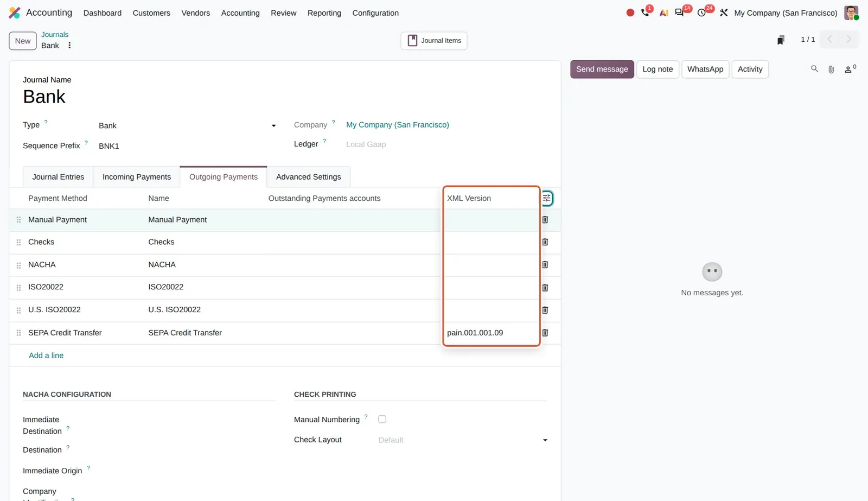Sort by the Payment Method column header
The height and width of the screenshot is (501, 868).
(58, 198)
